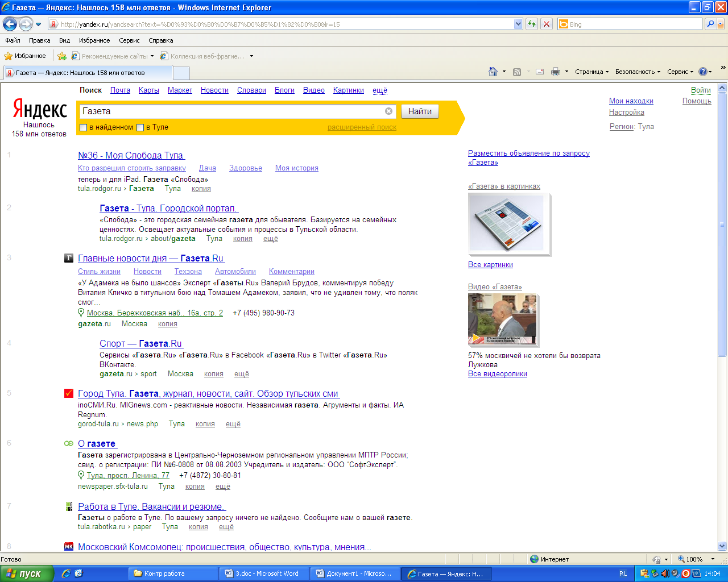The image size is (728, 582).
Task: Click the language indicator RL in tray
Action: [x=623, y=573]
